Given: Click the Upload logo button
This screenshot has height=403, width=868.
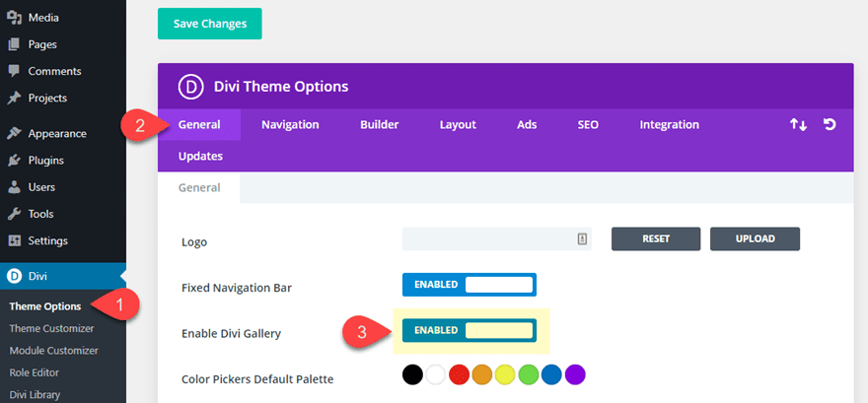Looking at the screenshot, I should [x=754, y=238].
